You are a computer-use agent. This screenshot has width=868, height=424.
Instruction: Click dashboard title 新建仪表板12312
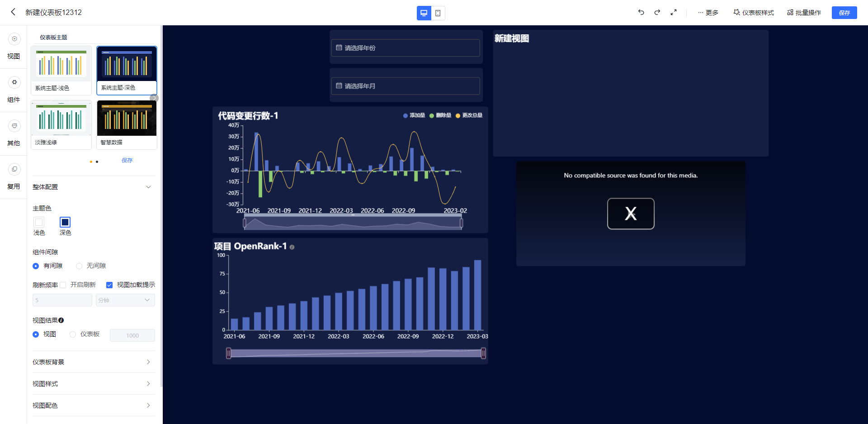click(x=53, y=12)
